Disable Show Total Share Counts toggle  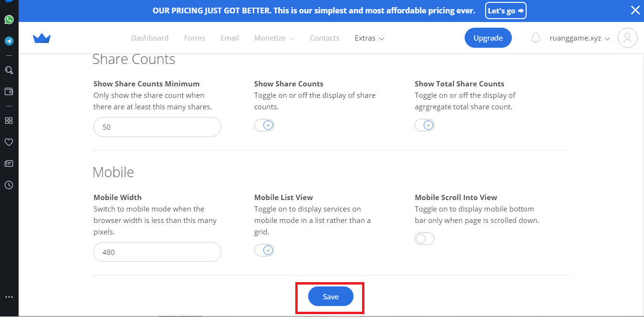tap(425, 125)
